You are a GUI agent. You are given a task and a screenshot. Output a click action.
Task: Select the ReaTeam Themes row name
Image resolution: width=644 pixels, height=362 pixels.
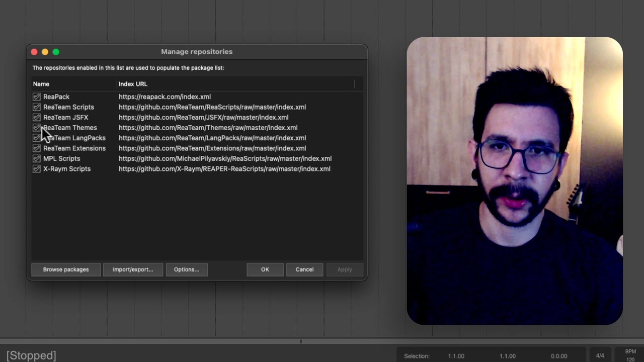click(70, 128)
